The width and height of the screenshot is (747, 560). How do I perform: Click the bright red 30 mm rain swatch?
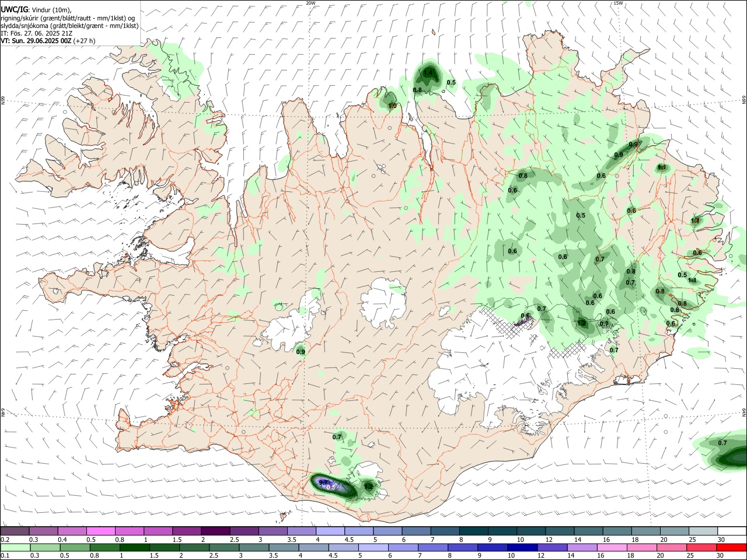731,547
